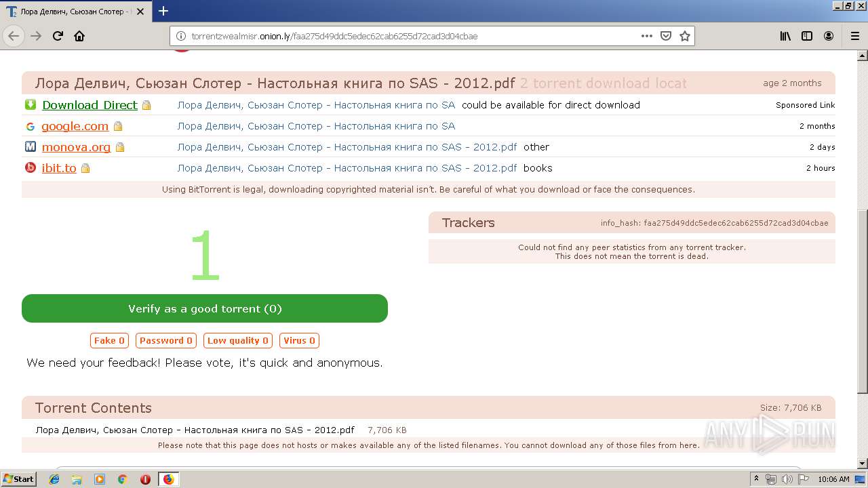This screenshot has width=868, height=488.
Task: Vote Virus for this torrent
Action: (x=299, y=340)
